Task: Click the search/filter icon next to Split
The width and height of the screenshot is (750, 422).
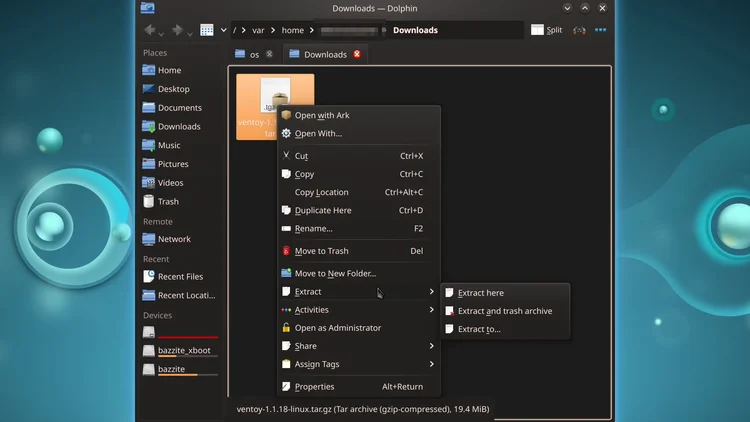Action: (x=579, y=30)
